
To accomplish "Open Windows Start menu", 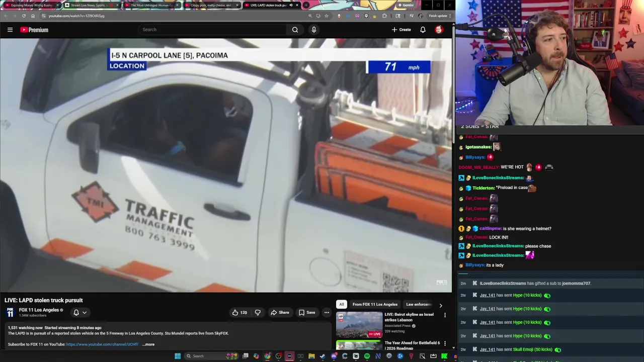I will pyautogui.click(x=178, y=356).
